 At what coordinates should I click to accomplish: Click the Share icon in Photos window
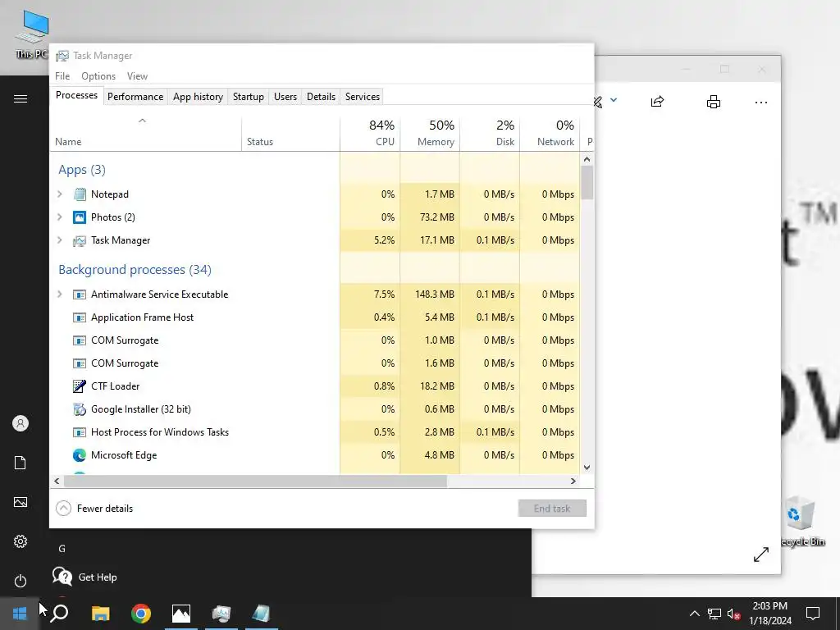click(x=657, y=102)
